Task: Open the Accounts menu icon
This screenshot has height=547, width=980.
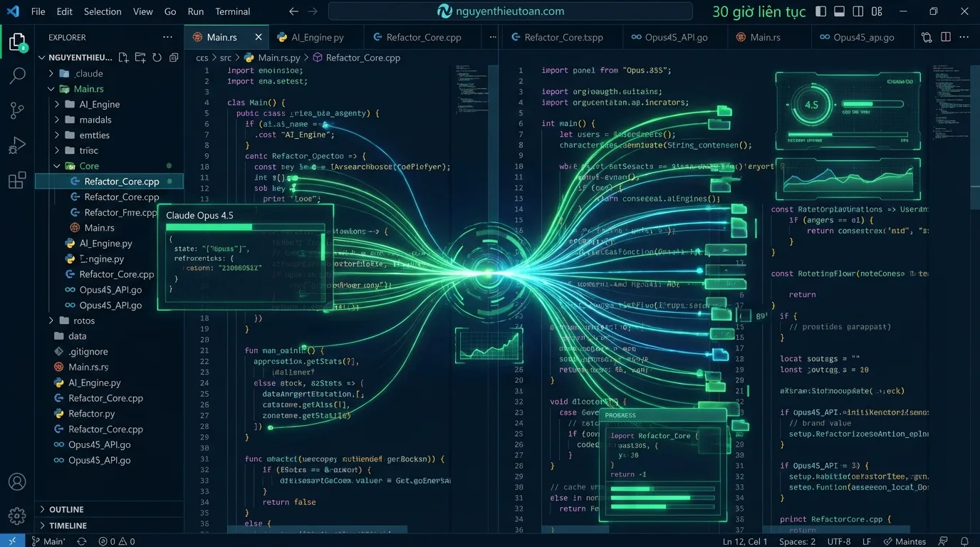Action: tap(17, 482)
